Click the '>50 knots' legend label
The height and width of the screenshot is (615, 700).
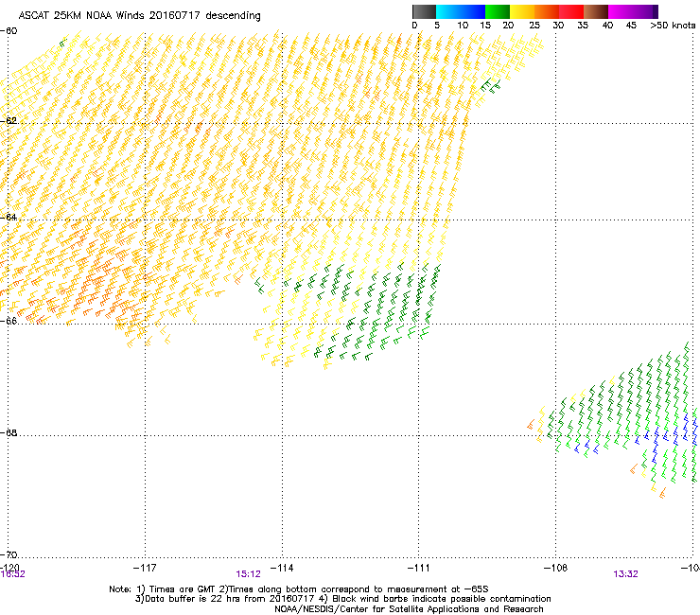673,26
